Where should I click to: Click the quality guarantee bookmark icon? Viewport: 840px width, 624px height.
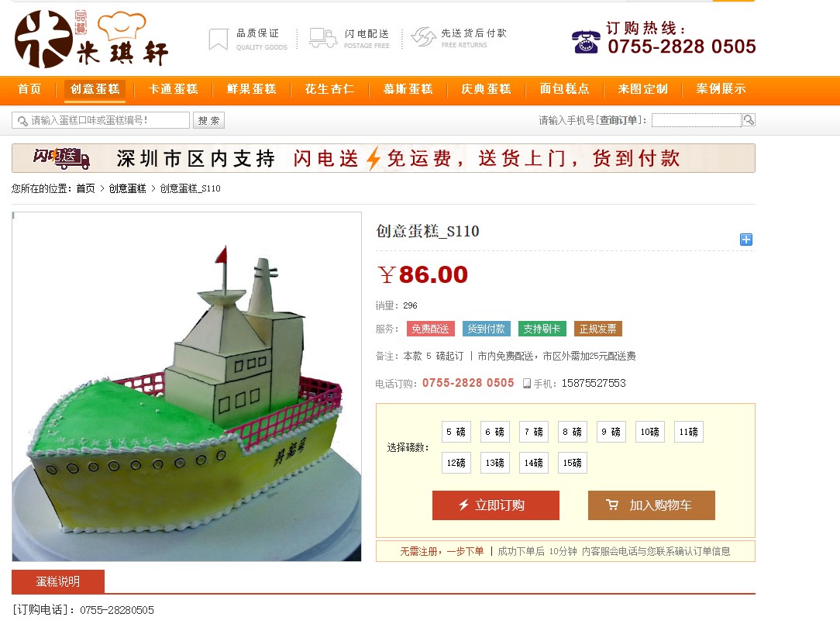218,39
